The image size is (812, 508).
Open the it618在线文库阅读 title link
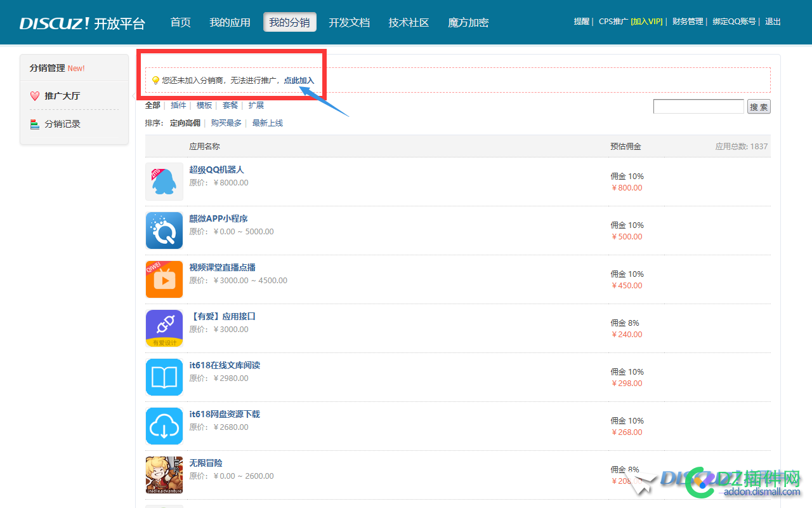click(x=225, y=365)
